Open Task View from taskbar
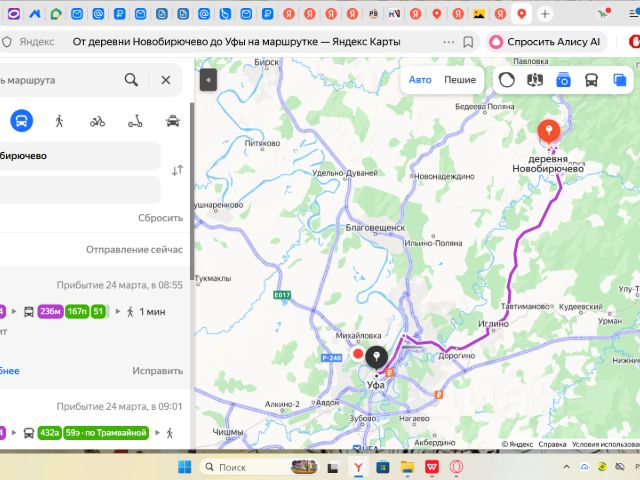This screenshot has height=480, width=640. tap(333, 467)
